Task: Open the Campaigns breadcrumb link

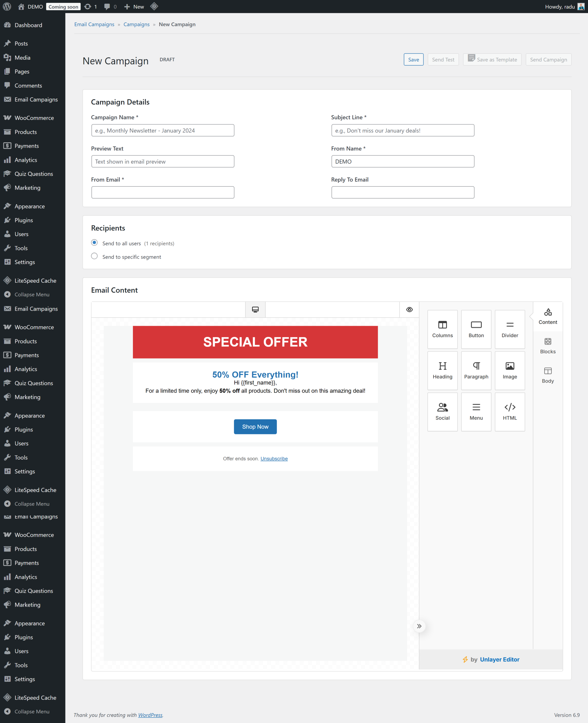Action: coord(136,24)
